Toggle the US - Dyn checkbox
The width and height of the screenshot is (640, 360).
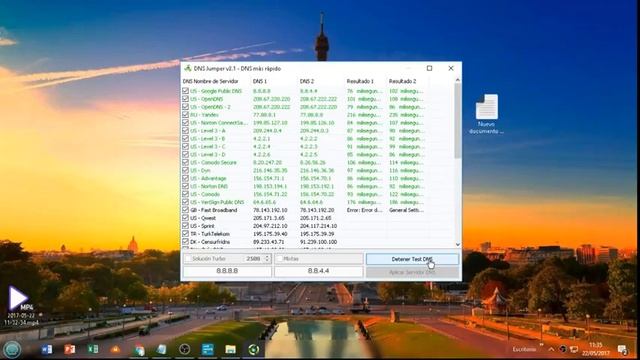(x=185, y=170)
